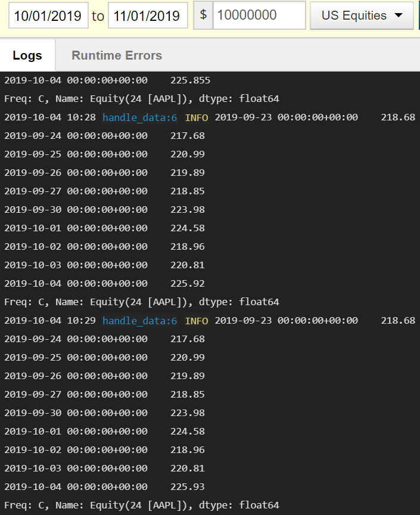Click the 218.68 value in the 10:28 entry
The height and width of the screenshot is (515, 420).
[397, 117]
